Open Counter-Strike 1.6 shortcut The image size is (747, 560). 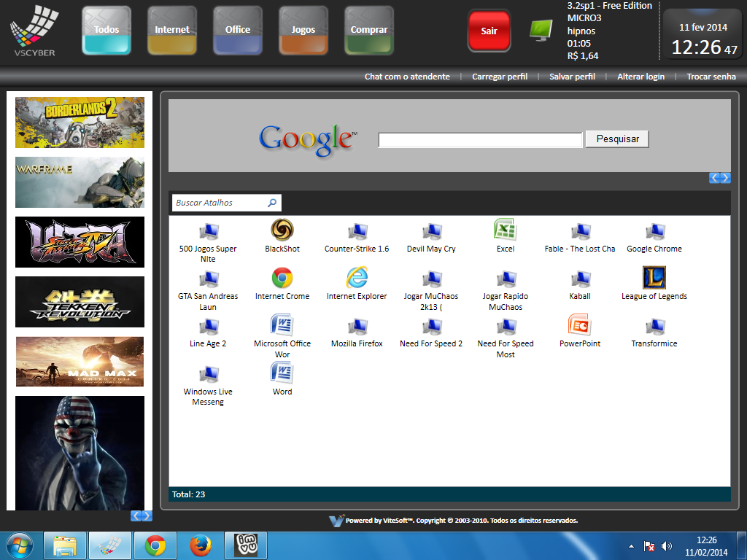point(357,238)
